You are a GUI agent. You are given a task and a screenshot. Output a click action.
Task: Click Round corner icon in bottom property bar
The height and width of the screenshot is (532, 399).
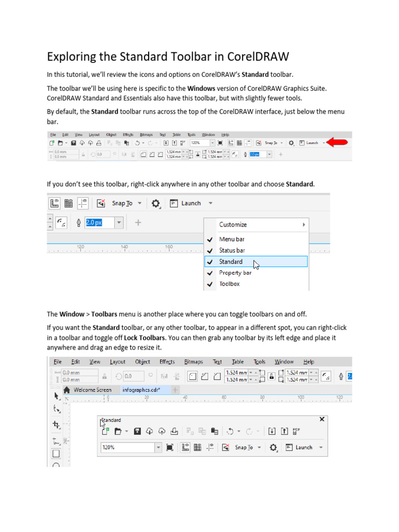(192, 376)
